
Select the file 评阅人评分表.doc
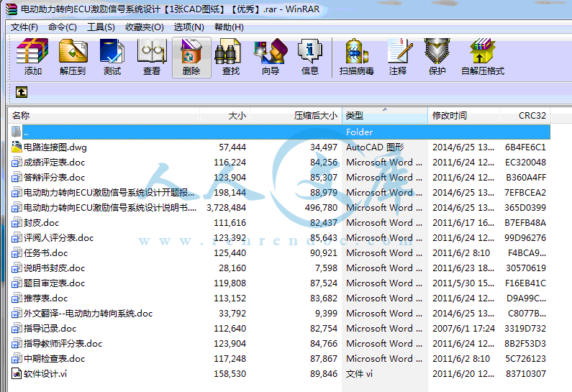[x=58, y=238]
